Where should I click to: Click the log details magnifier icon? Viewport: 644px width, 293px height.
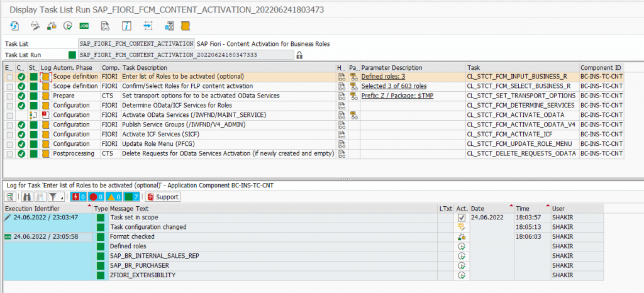coord(10,197)
